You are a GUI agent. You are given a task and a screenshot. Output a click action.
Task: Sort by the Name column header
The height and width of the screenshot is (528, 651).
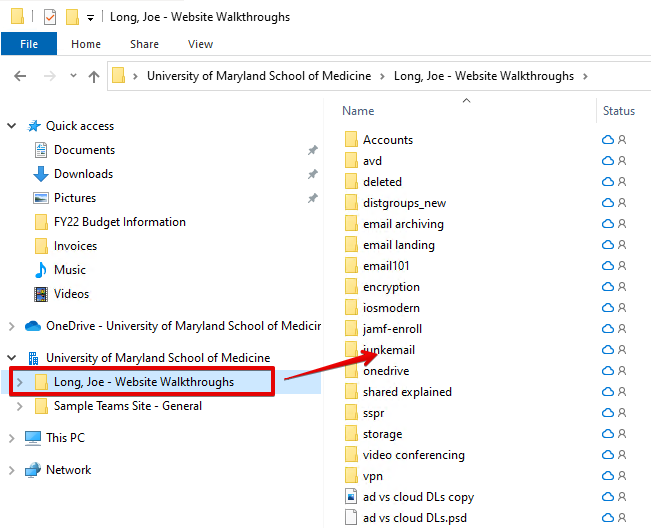point(358,111)
